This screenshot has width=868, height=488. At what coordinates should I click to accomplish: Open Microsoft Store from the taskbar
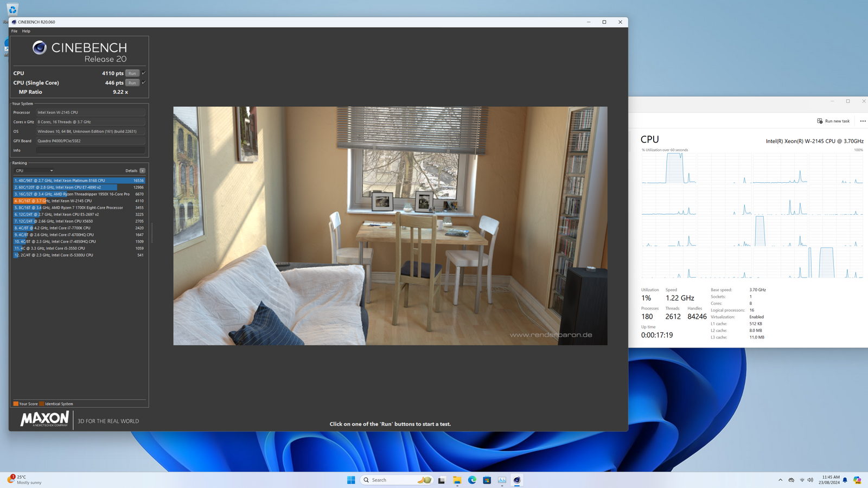[x=487, y=480]
